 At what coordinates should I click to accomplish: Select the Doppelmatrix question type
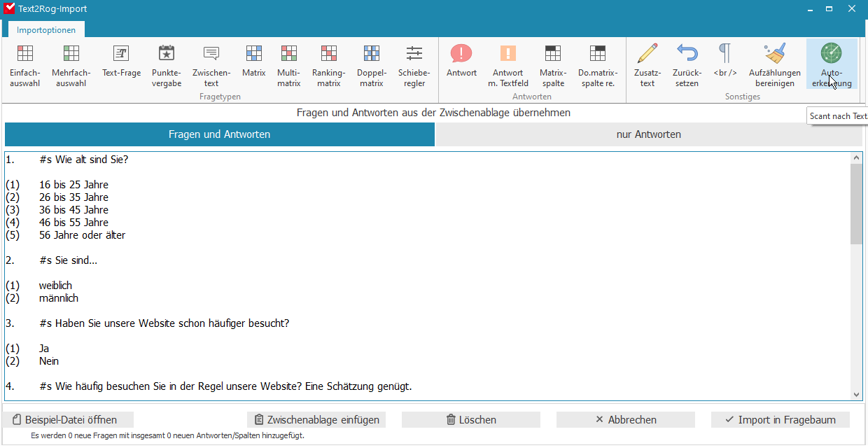(372, 63)
